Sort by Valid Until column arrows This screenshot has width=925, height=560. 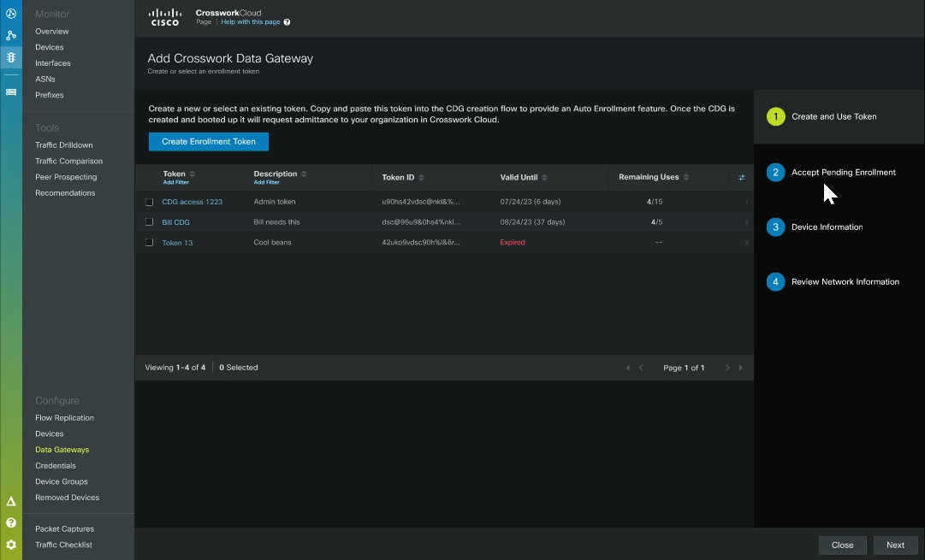point(544,178)
